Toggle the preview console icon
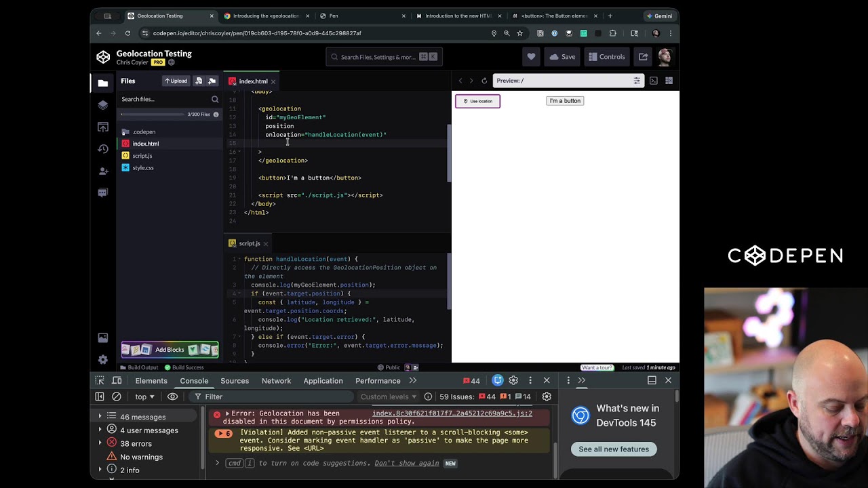Screen dimensions: 868x488 pos(654,81)
